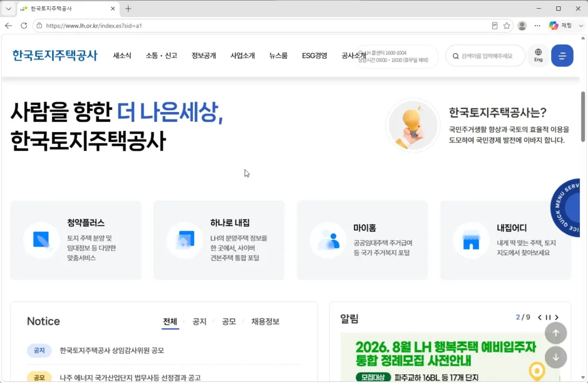Open the 정보공개 menu
This screenshot has width=588, height=383.
pos(204,56)
